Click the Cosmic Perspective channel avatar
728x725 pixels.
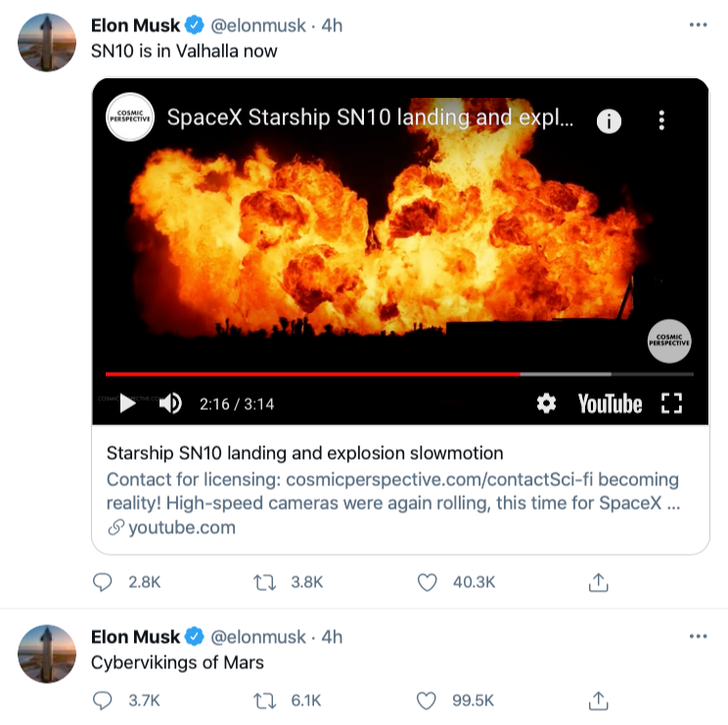128,117
